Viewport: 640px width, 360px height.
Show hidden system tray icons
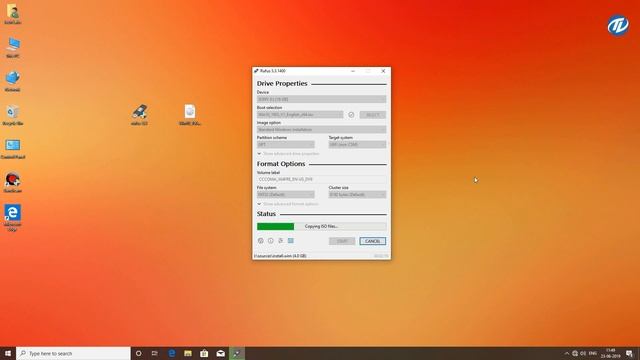click(567, 353)
